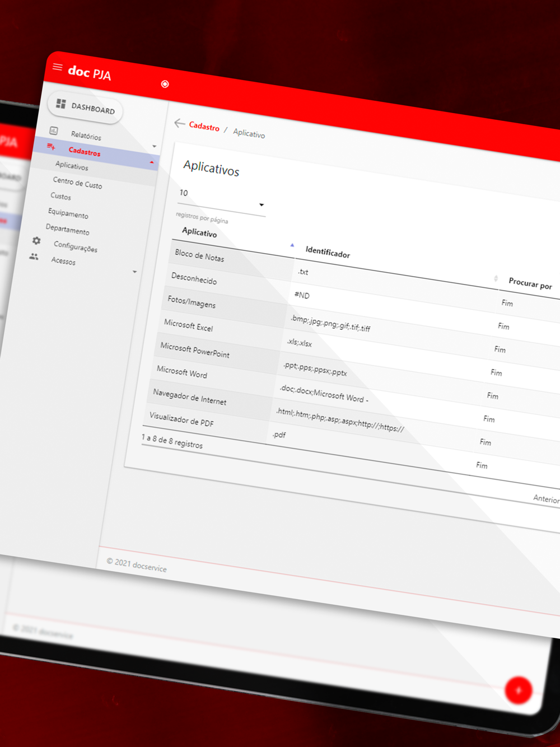This screenshot has width=560, height=747.
Task: Select the Navegador de Internet row
Action: tap(190, 397)
